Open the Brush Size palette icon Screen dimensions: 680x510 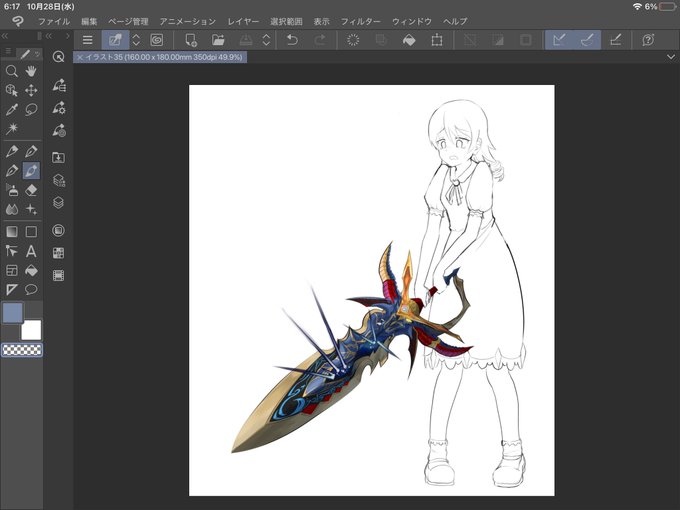tap(59, 130)
